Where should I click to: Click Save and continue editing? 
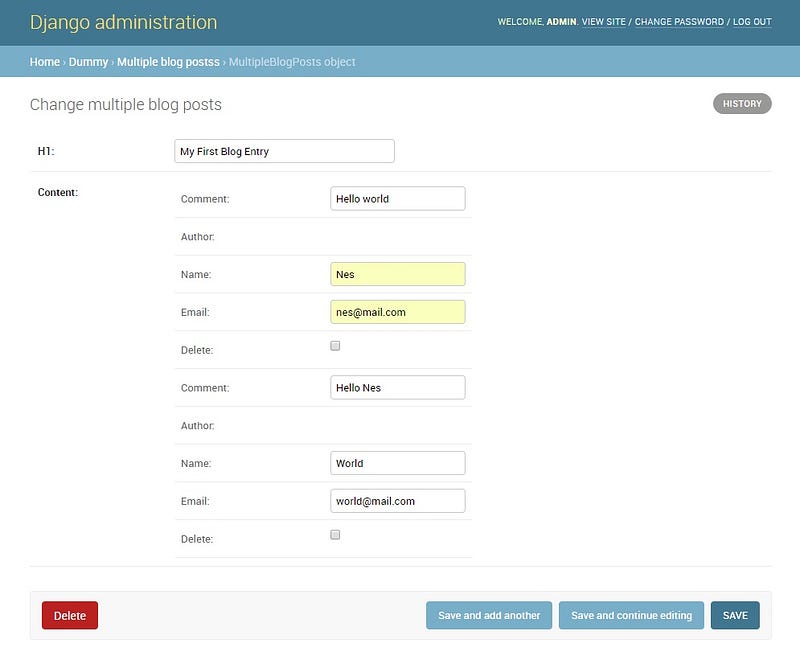click(631, 615)
